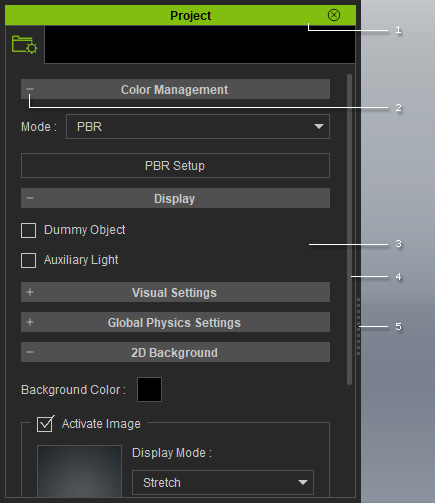Open the Project settings folder-gear tab
The image size is (435, 503).
point(24,44)
